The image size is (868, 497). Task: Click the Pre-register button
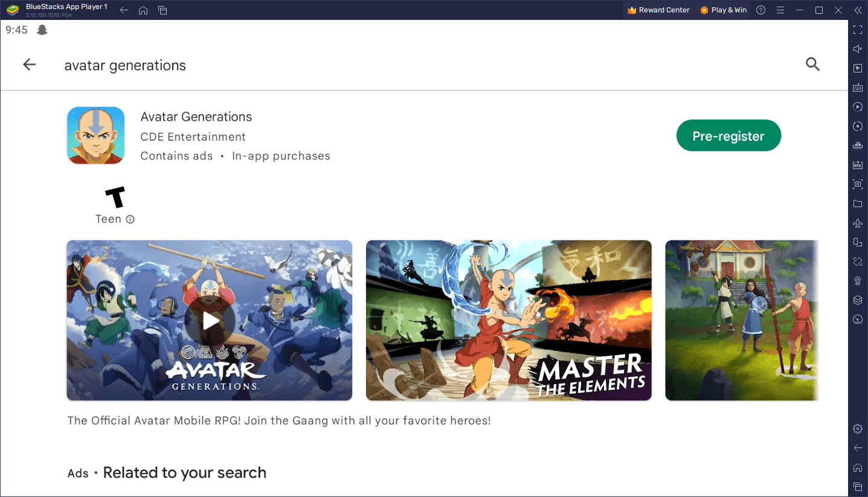pos(728,136)
